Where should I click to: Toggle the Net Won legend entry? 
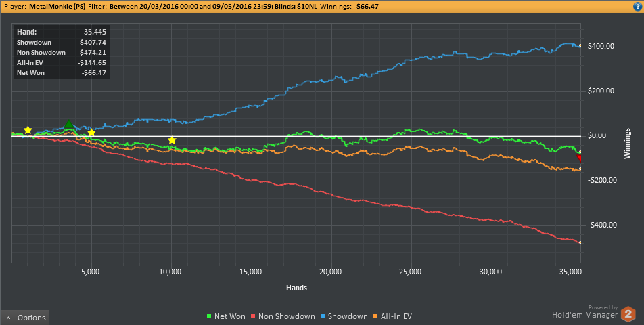(226, 316)
